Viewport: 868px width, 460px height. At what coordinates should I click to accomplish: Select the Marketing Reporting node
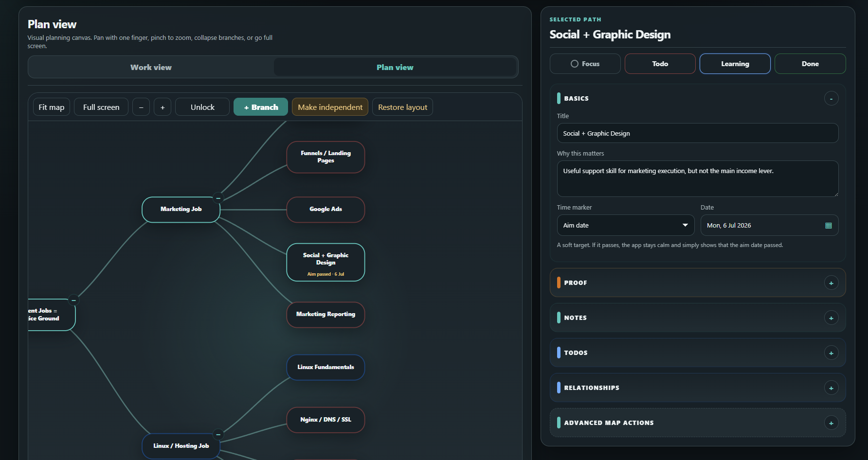point(325,314)
